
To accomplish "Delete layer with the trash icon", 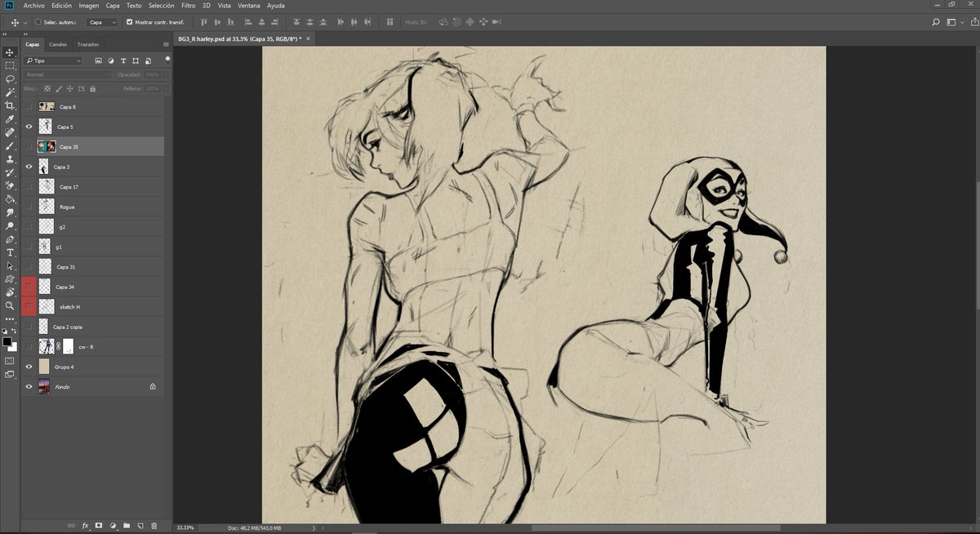I will click(154, 525).
